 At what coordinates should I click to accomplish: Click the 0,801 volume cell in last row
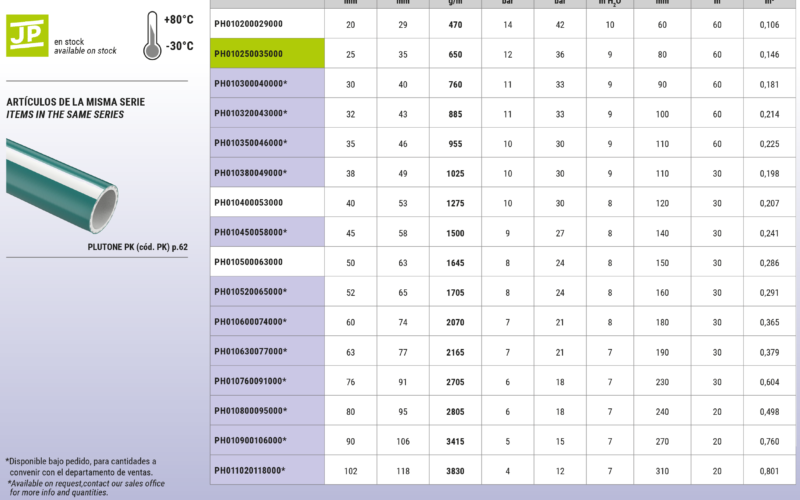pos(770,470)
